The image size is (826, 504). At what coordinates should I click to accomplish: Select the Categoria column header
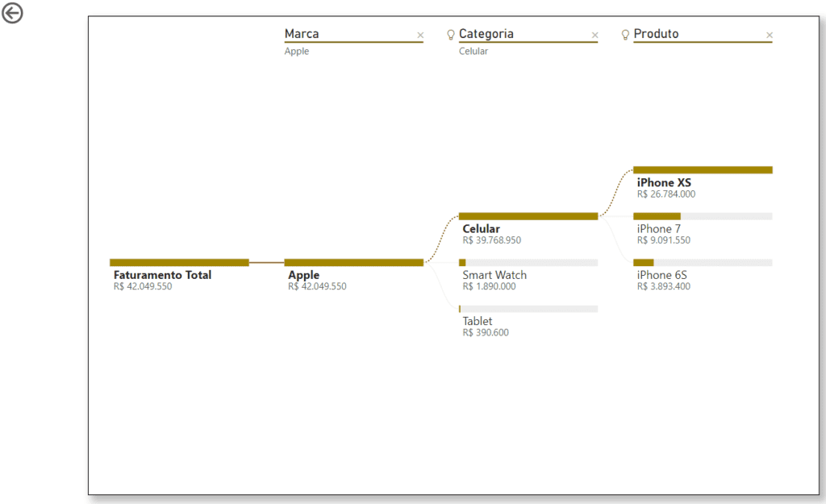pos(486,34)
